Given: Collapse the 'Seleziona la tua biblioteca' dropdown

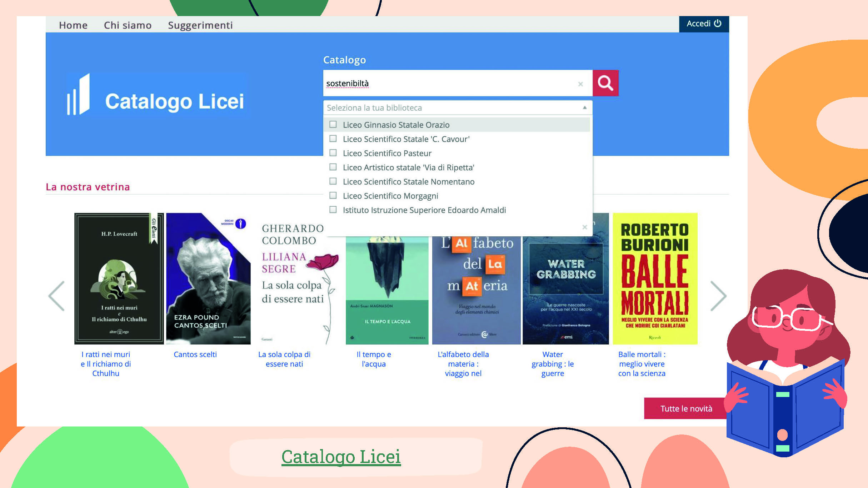Looking at the screenshot, I should (585, 107).
